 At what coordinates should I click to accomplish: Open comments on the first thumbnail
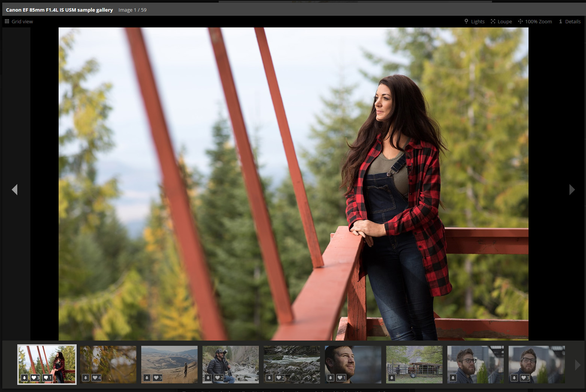click(47, 378)
